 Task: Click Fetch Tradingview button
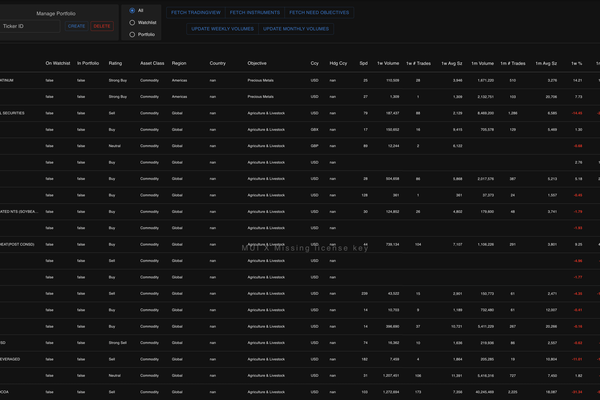pyautogui.click(x=195, y=12)
